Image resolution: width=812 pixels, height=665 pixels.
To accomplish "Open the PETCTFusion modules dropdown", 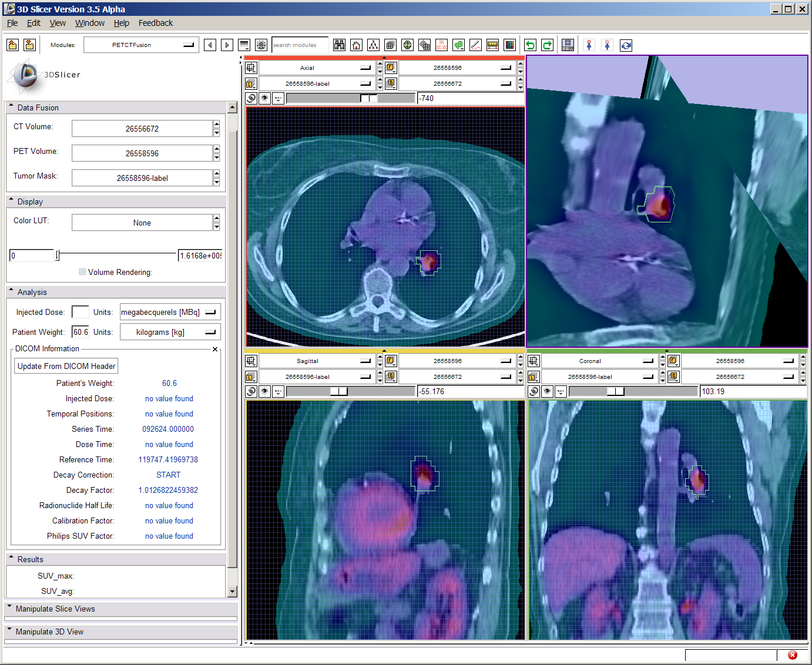I will [x=140, y=45].
